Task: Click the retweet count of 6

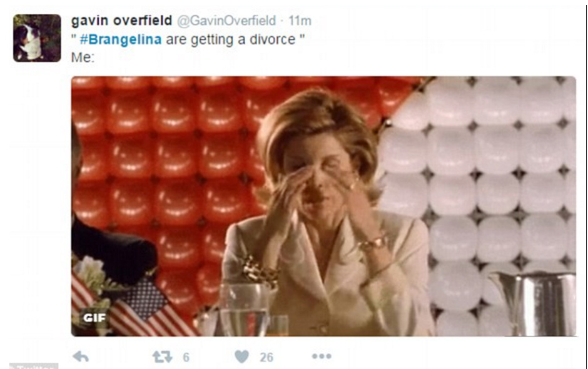Action: coord(186,357)
